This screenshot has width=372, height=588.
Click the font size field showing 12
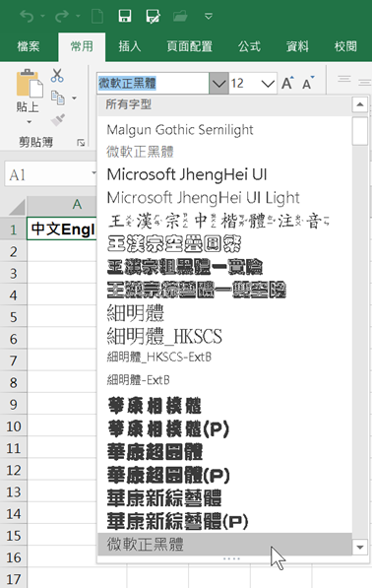244,84
